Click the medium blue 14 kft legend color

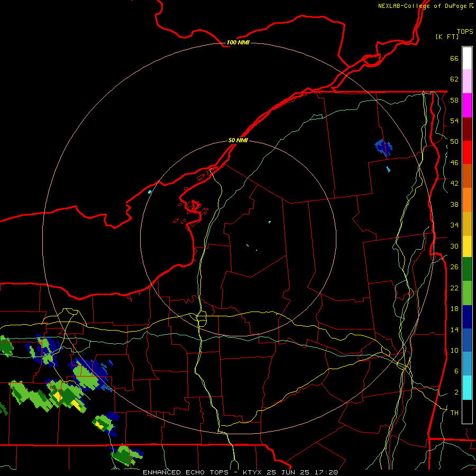pyautogui.click(x=467, y=340)
